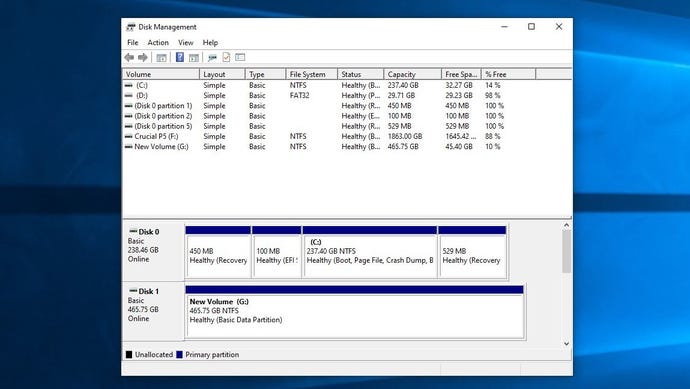Click the drive icon beside (D:) volume
This screenshot has width=690, height=389.
click(128, 95)
